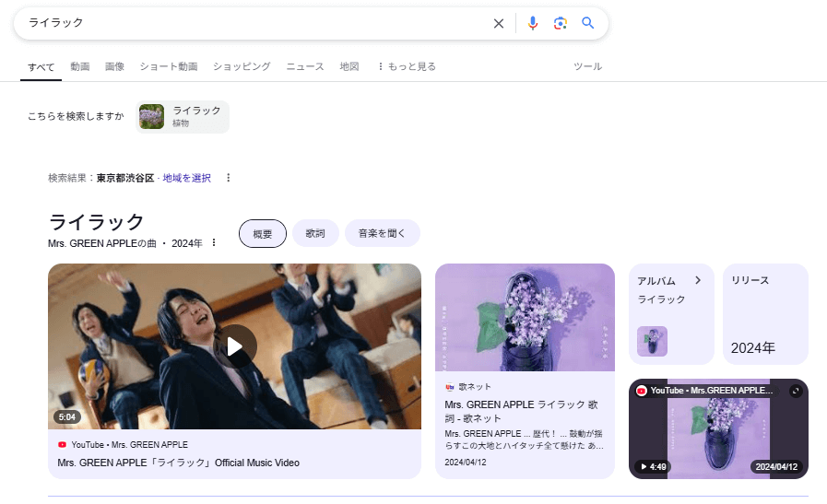Click the YouTube icon under the music video
Image resolution: width=827 pixels, height=504 pixels.
[x=63, y=445]
